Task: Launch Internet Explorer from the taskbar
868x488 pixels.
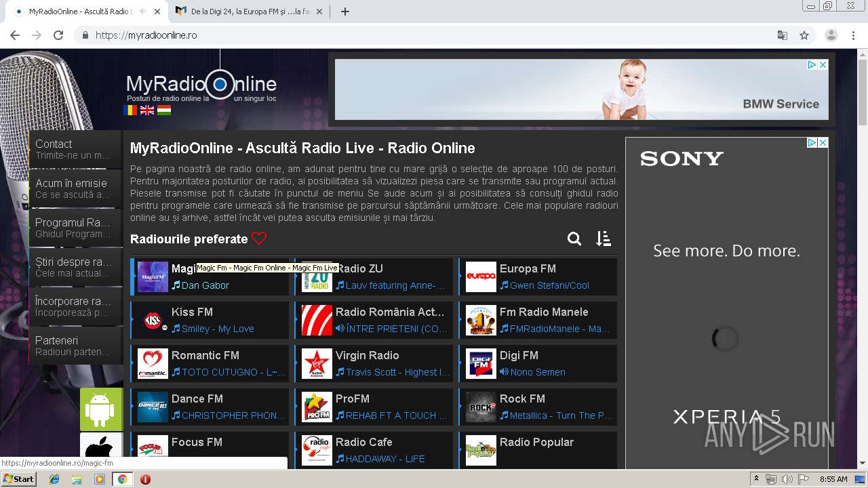Action: point(54,479)
